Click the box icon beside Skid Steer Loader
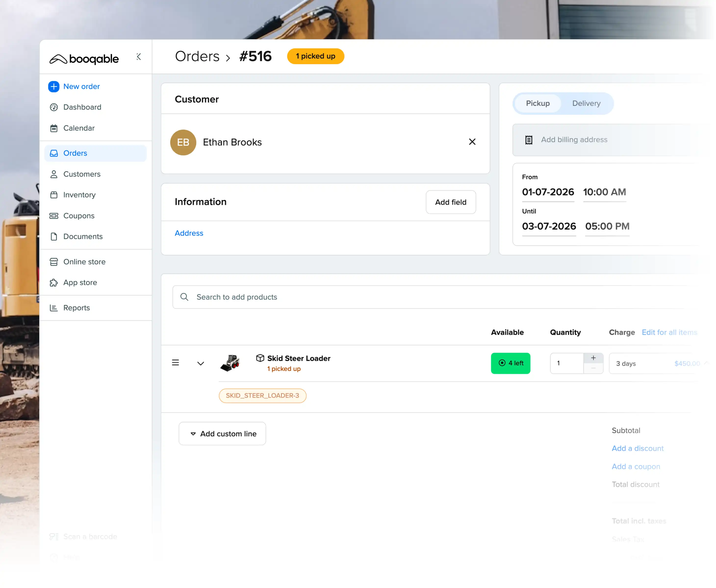This screenshot has height=588, width=716. (x=260, y=358)
